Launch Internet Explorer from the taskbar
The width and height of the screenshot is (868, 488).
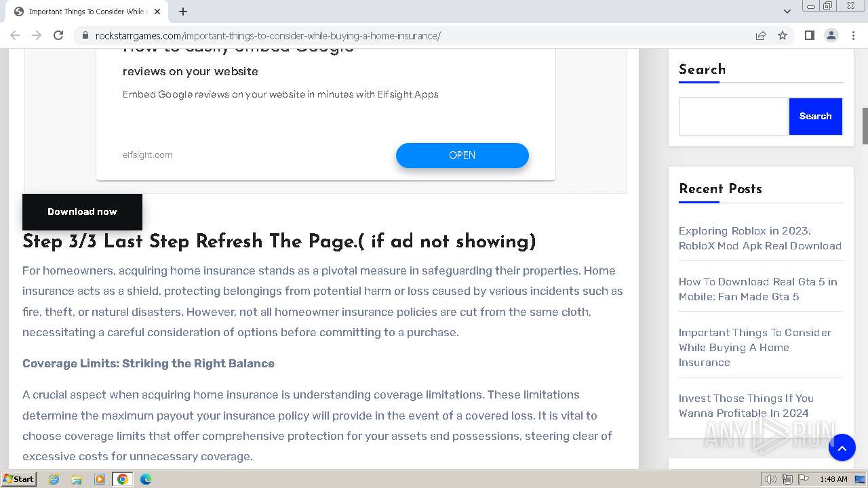(x=54, y=479)
